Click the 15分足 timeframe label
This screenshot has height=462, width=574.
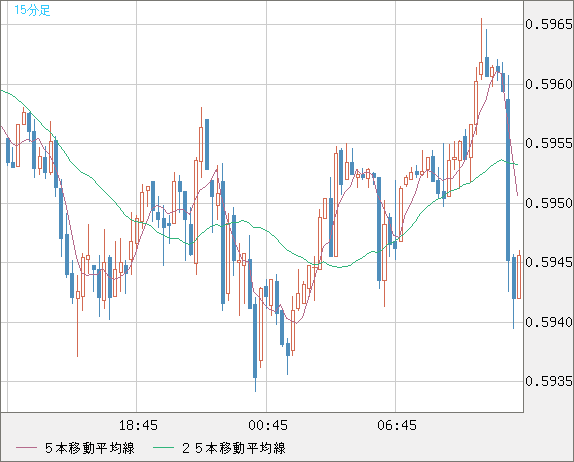pyautogui.click(x=32, y=10)
